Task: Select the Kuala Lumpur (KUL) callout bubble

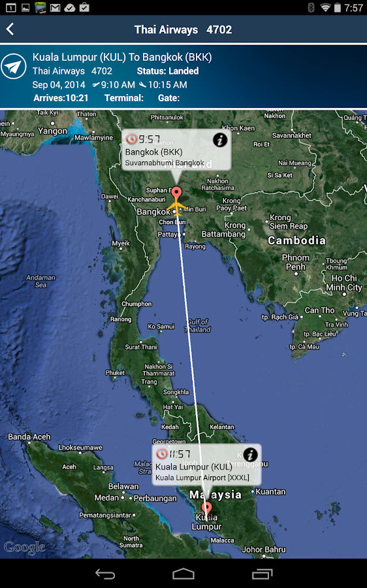Action: pyautogui.click(x=206, y=465)
